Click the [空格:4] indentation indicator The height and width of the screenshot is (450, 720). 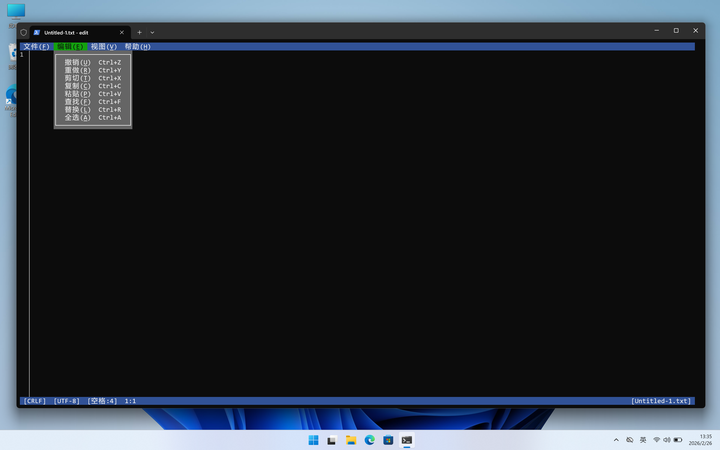tap(102, 401)
